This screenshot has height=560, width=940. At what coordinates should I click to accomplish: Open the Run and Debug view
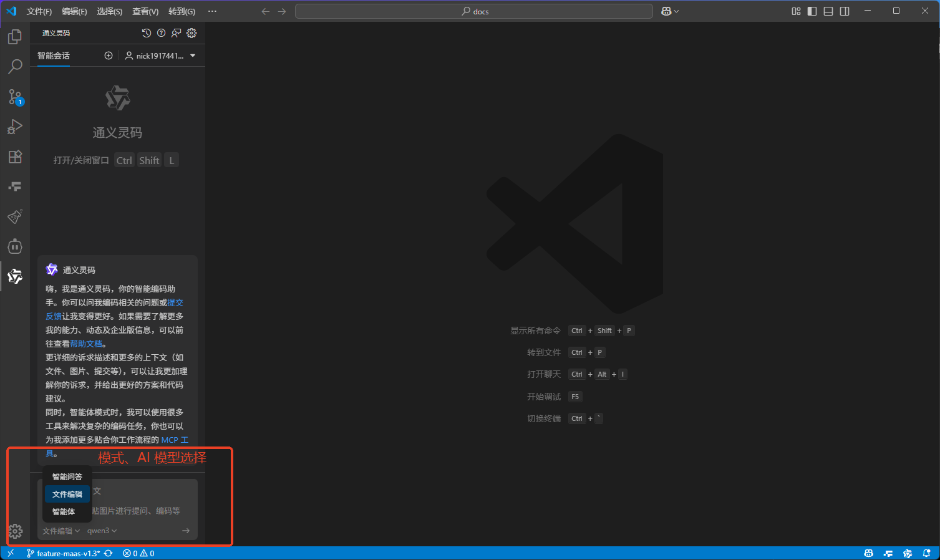pyautogui.click(x=15, y=127)
